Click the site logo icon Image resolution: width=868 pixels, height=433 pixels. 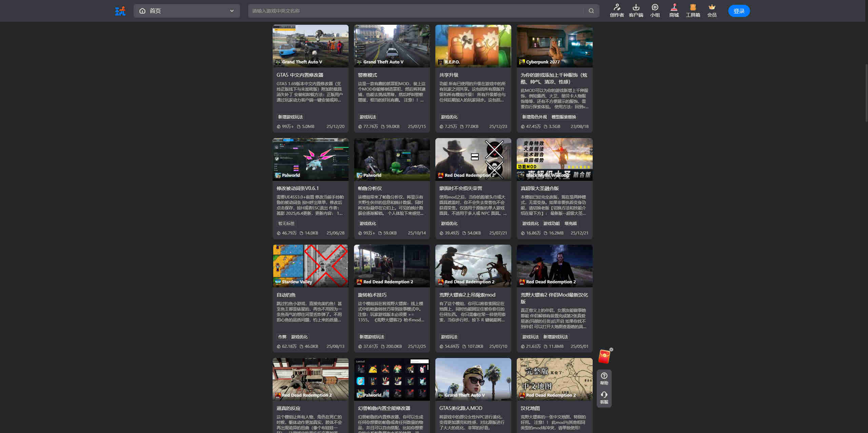point(120,11)
